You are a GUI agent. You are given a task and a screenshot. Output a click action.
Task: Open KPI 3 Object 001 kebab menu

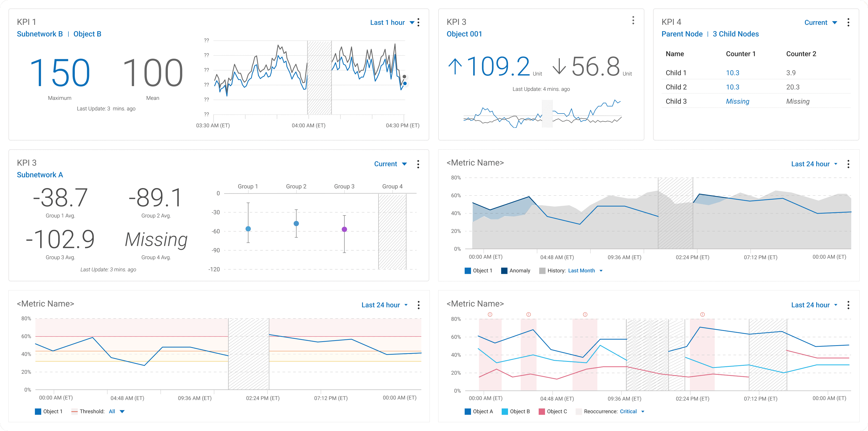click(x=633, y=21)
